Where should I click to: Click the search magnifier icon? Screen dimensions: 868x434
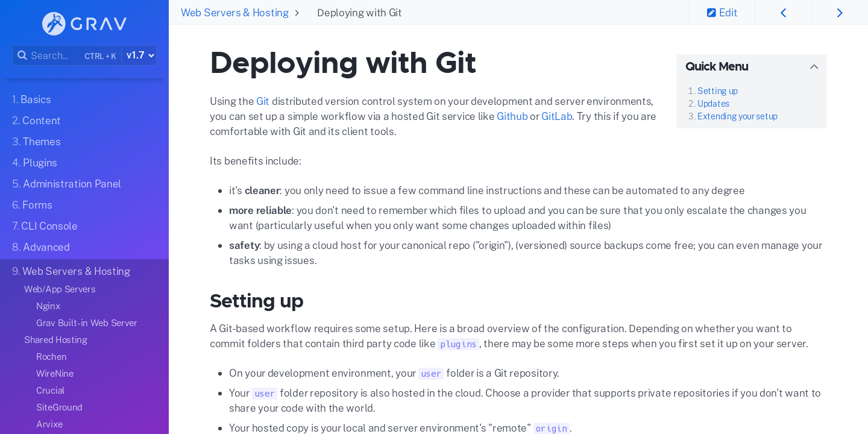(22, 55)
